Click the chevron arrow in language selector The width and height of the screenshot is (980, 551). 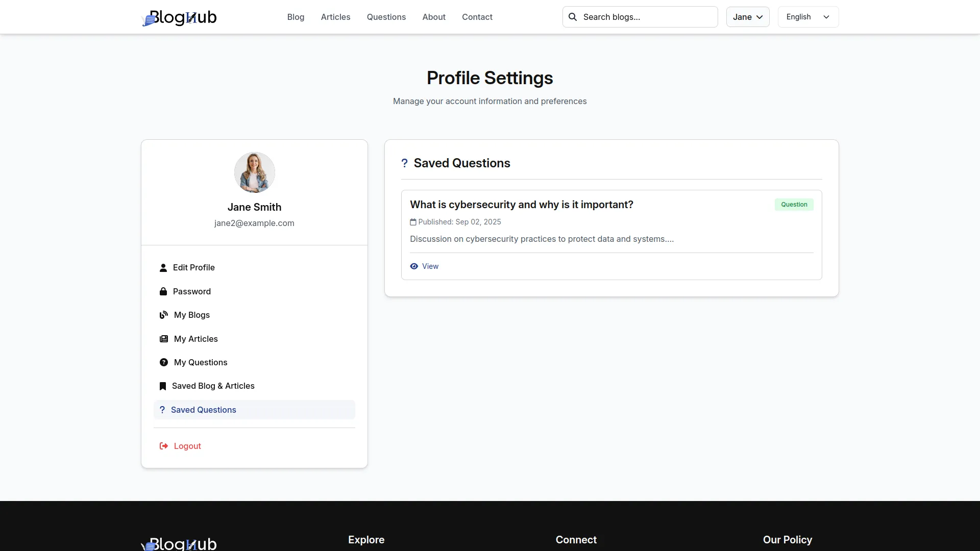pos(826,17)
